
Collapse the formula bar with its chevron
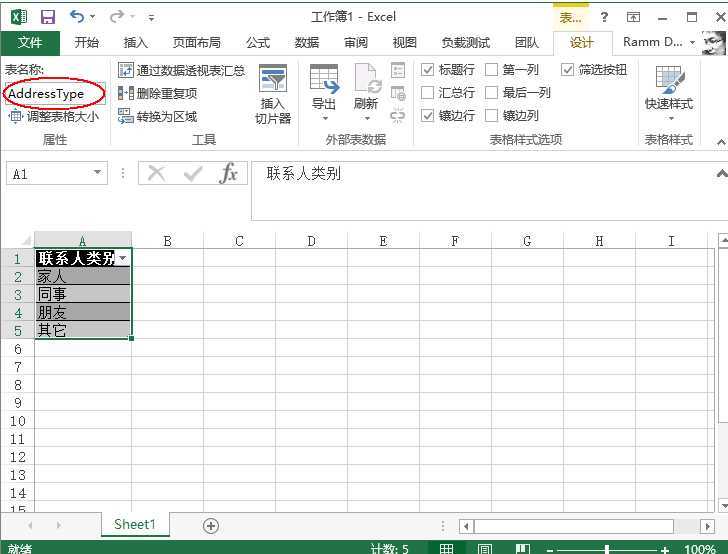click(721, 174)
